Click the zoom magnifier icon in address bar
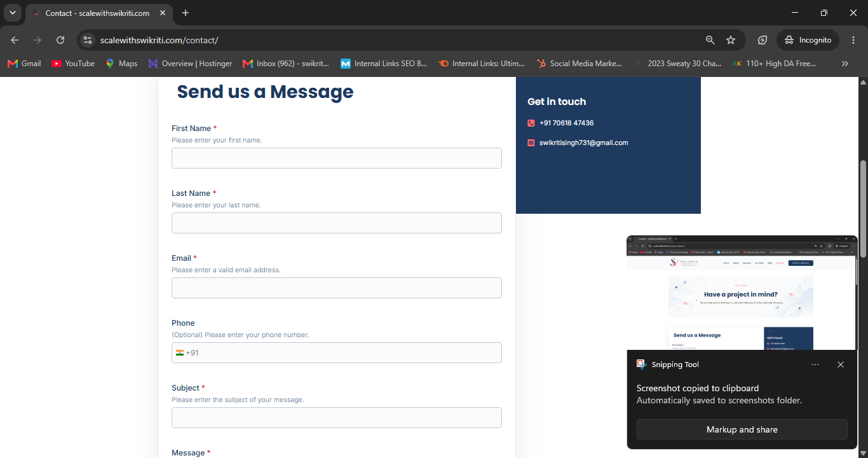 click(x=710, y=40)
